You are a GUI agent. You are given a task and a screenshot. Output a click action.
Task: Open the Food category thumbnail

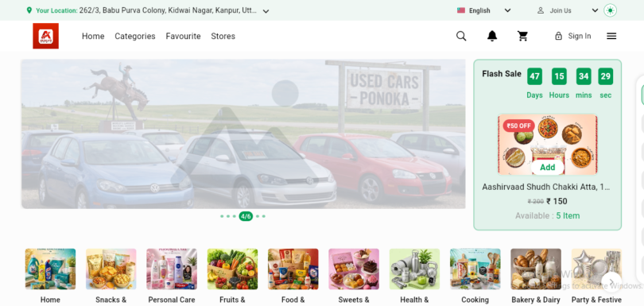coord(293,269)
